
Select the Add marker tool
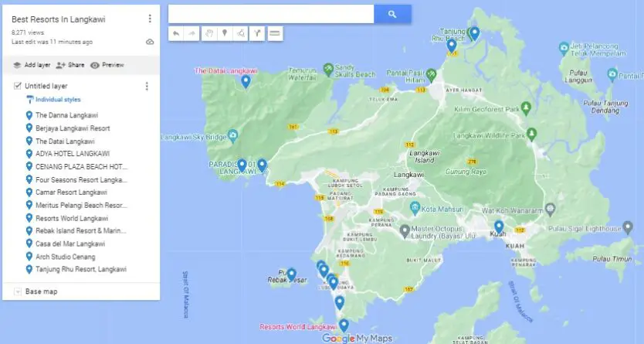[225, 34]
